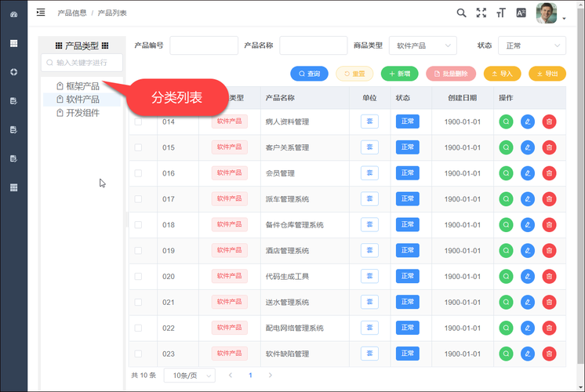Focus the category keyword search box
The width and height of the screenshot is (585, 392).
point(82,63)
